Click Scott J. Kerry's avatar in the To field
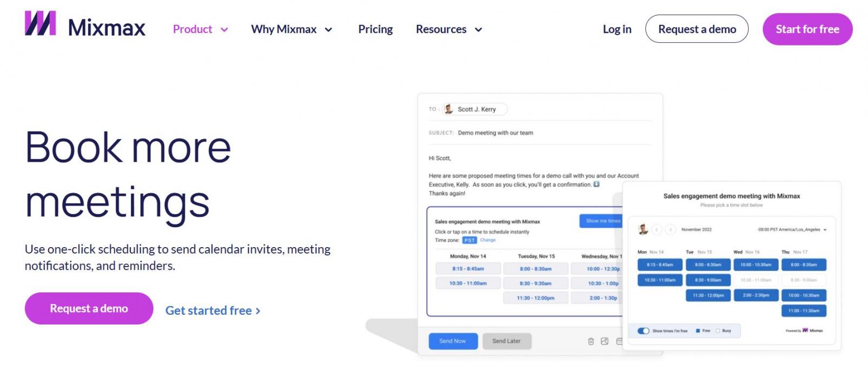868x378 pixels. tap(448, 109)
